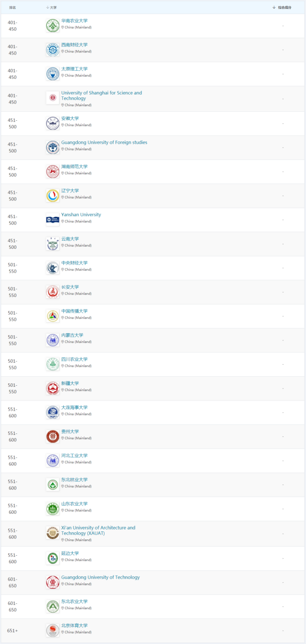Viewport: 306px width, 644px height.
Task: Click the 延边大学 green logo
Action: pos(53,558)
